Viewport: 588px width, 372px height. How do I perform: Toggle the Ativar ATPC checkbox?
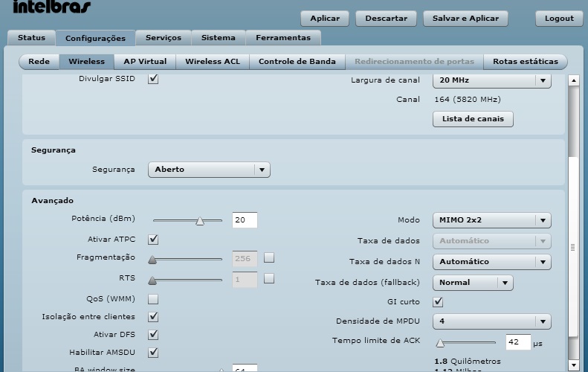[x=153, y=240]
